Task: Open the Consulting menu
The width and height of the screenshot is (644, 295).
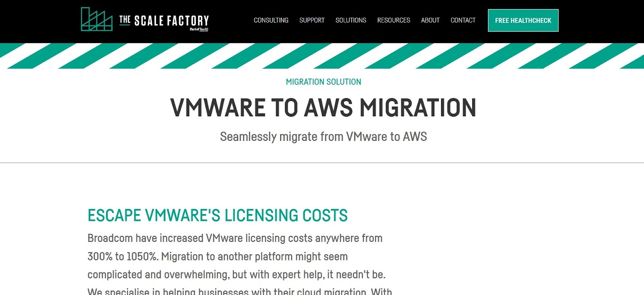Action: click(x=271, y=20)
